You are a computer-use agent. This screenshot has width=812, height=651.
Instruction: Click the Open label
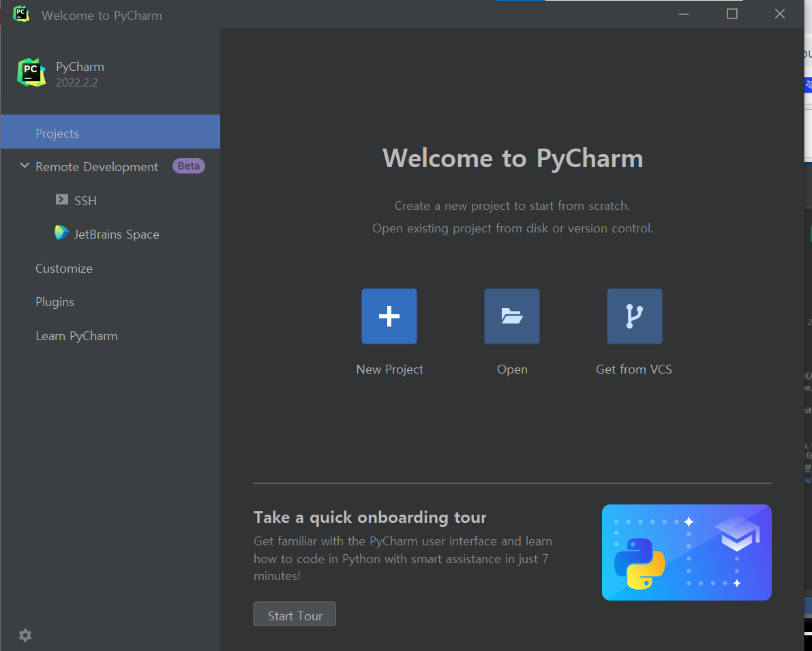click(512, 369)
